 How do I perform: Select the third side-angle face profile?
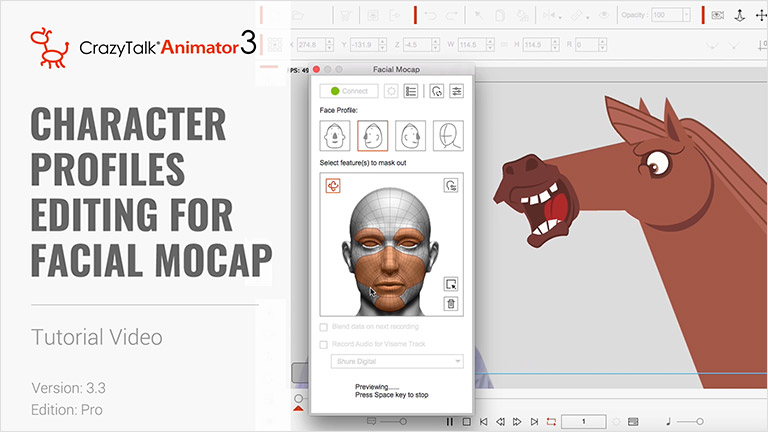tap(410, 136)
